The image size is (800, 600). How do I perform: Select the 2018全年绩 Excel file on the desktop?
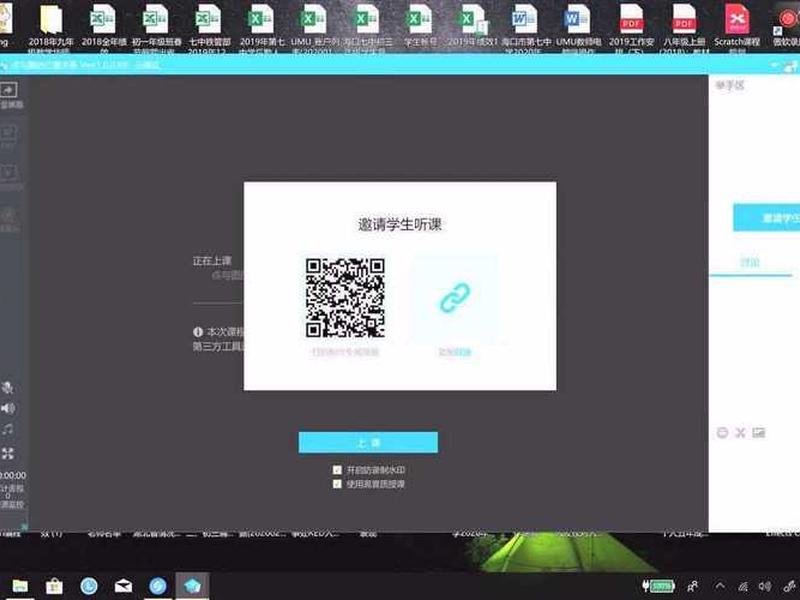click(104, 27)
